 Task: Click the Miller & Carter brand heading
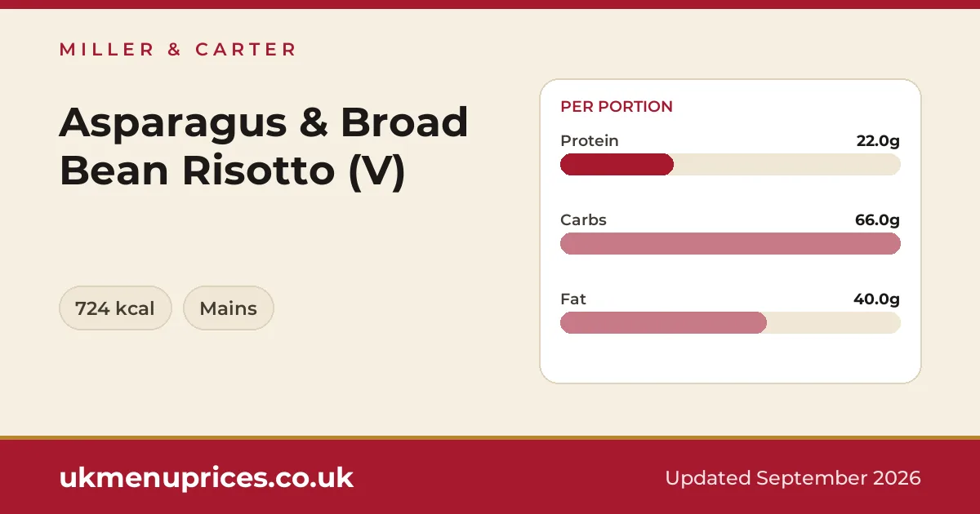click(178, 50)
